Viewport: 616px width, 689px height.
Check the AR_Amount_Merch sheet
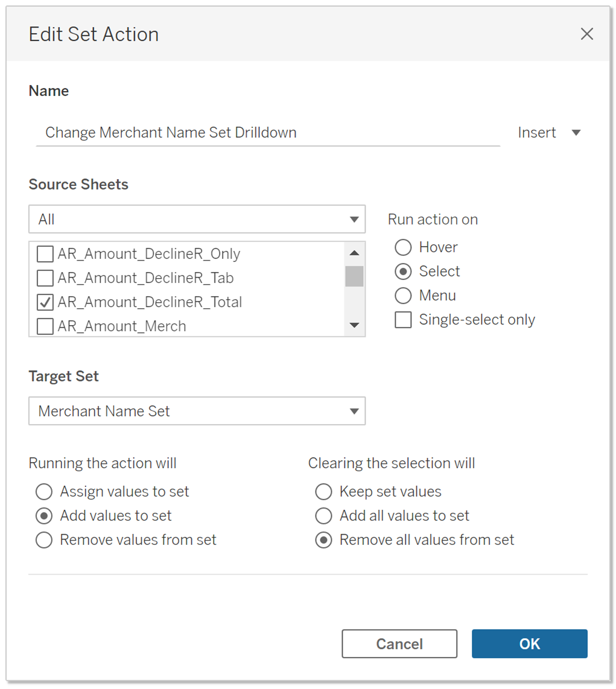45,326
